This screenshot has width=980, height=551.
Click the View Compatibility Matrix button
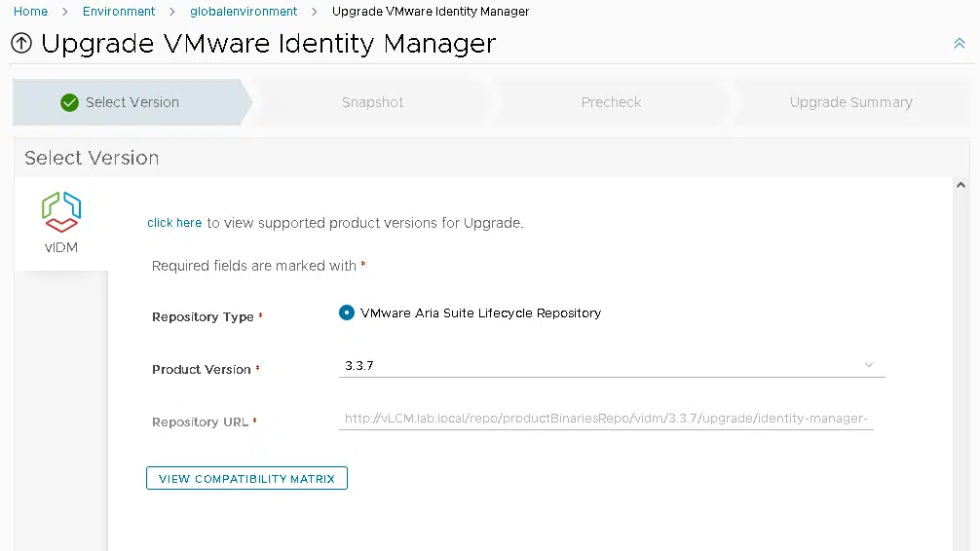click(246, 479)
